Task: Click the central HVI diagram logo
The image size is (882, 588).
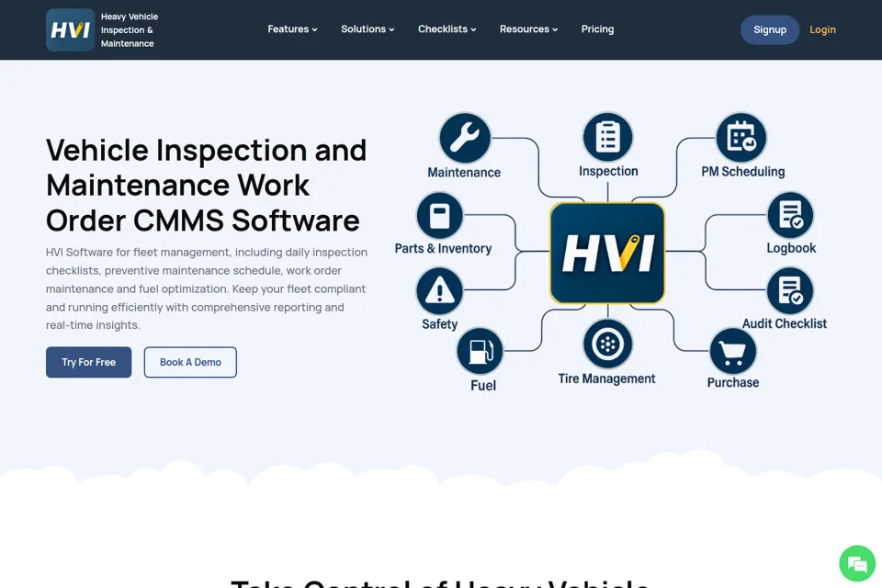Action: 607,254
